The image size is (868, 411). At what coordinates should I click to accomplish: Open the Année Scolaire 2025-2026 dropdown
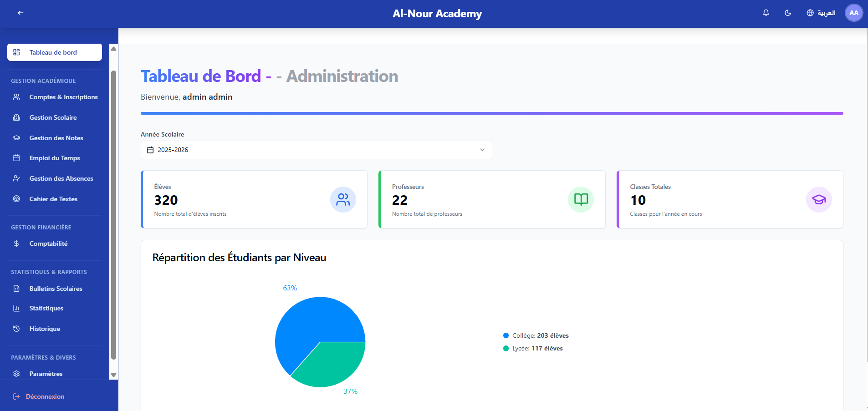point(317,150)
